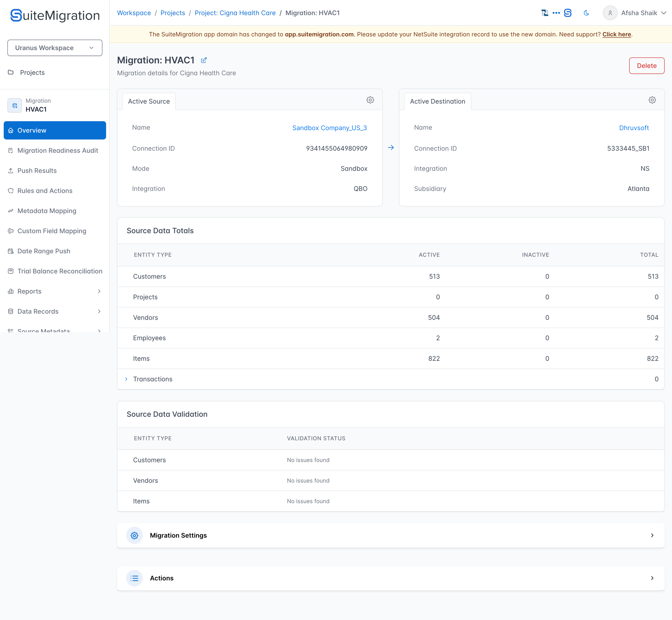
Task: Click the Data Records database icon
Action: click(x=11, y=312)
